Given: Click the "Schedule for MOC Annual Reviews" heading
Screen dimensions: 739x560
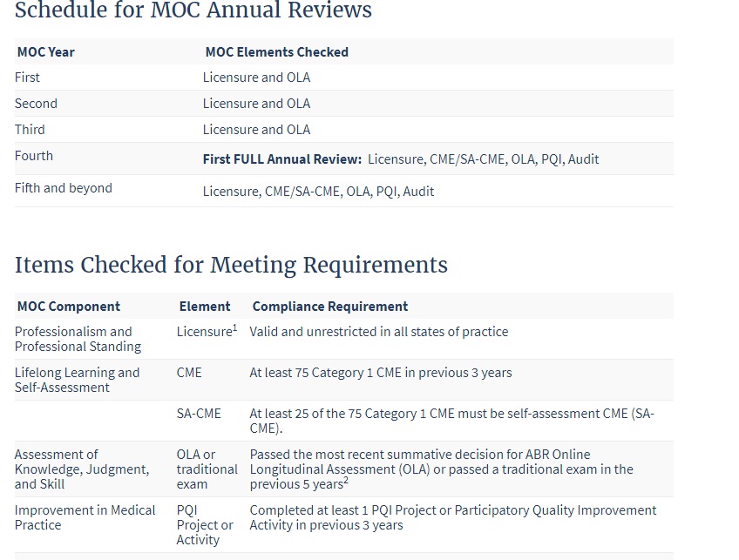Looking at the screenshot, I should click(193, 10).
